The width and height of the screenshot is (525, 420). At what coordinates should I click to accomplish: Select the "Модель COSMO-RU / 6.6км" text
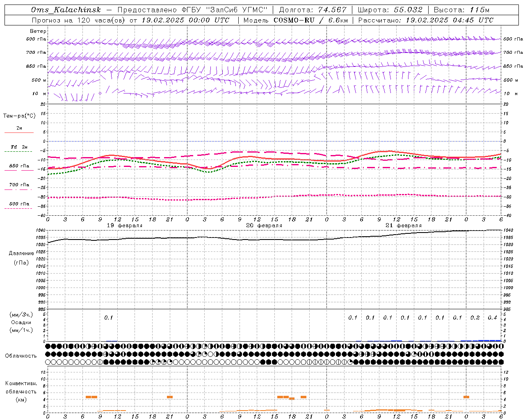[295, 20]
